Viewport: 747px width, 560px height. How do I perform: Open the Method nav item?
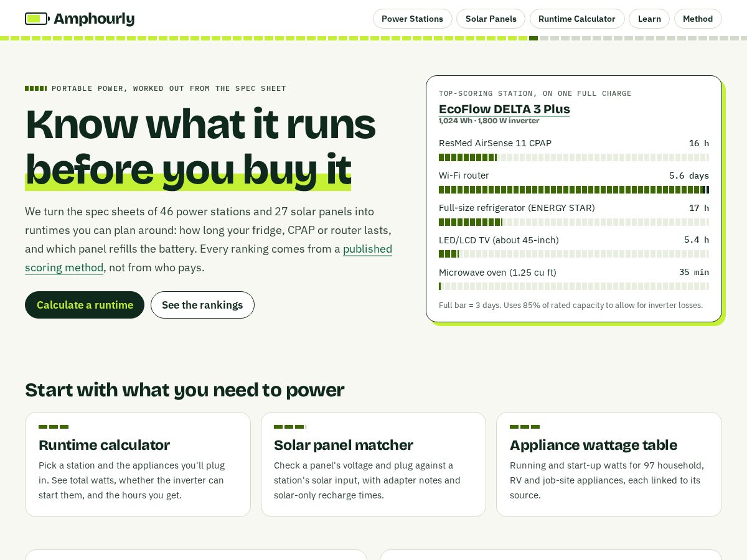pos(698,19)
